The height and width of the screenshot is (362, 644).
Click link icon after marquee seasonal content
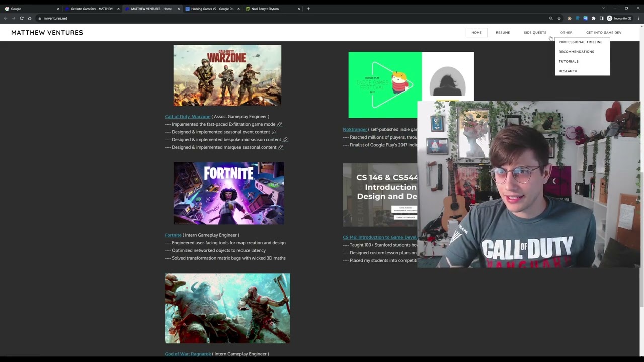tap(280, 147)
